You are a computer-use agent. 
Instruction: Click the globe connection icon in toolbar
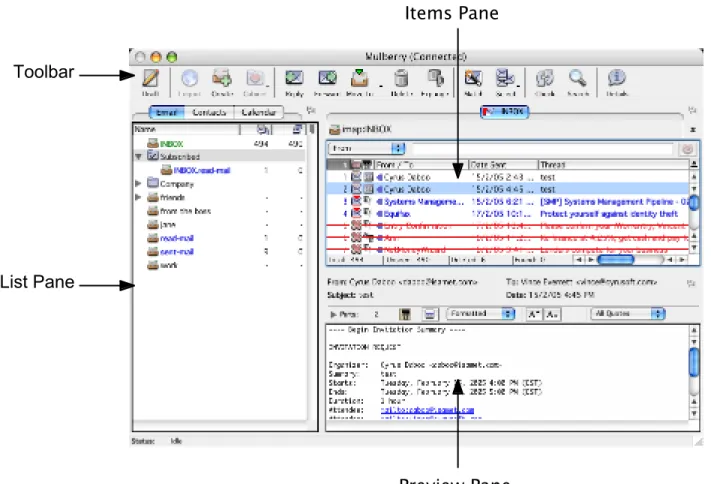(x=190, y=78)
